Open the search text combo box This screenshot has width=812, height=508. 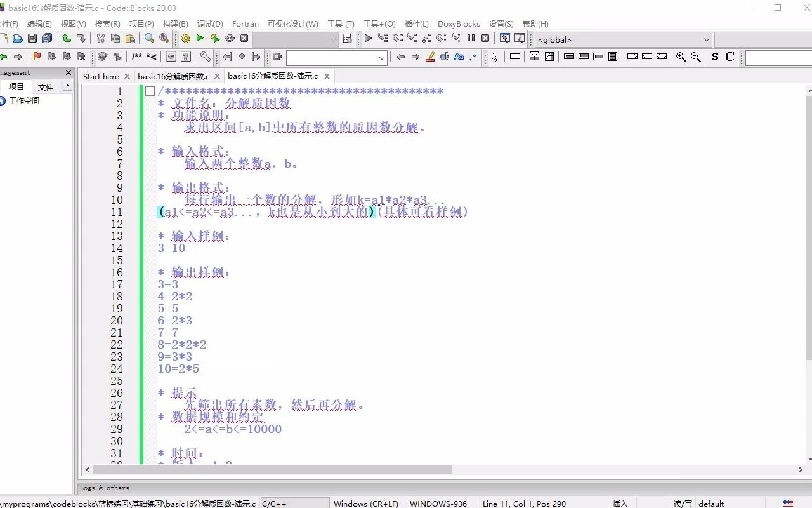[382, 58]
